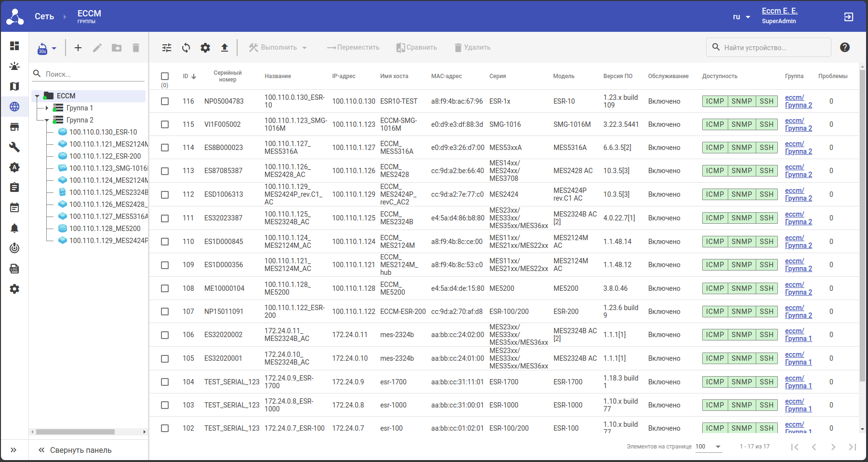The image size is (868, 462).
Task: Check the box for device ID 116
Action: tap(165, 101)
